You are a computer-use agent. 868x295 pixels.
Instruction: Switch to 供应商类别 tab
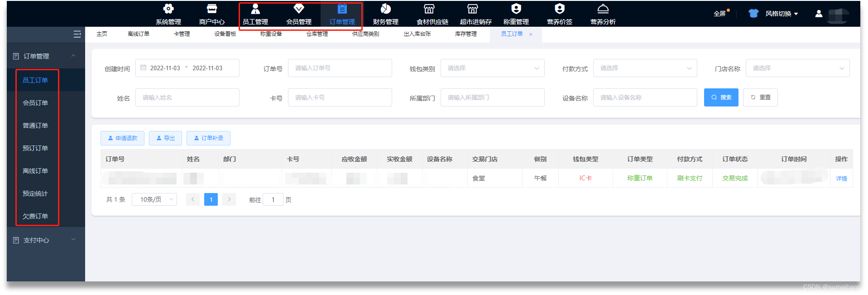point(366,34)
